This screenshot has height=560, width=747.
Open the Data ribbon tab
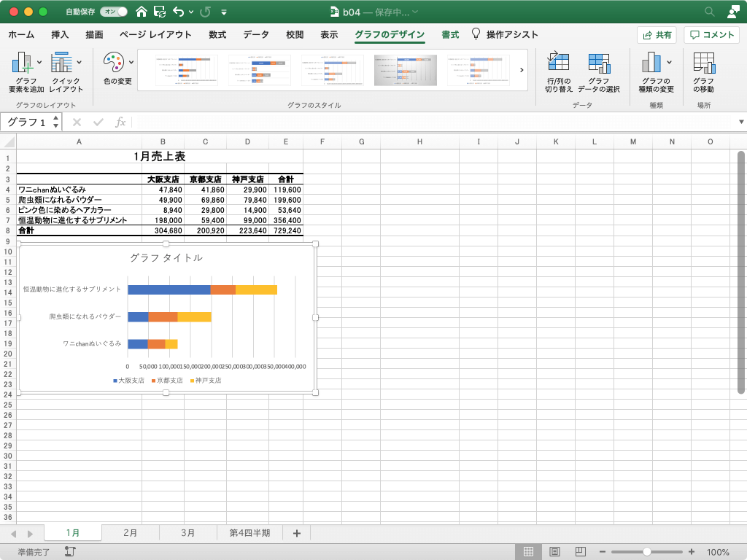tap(256, 34)
